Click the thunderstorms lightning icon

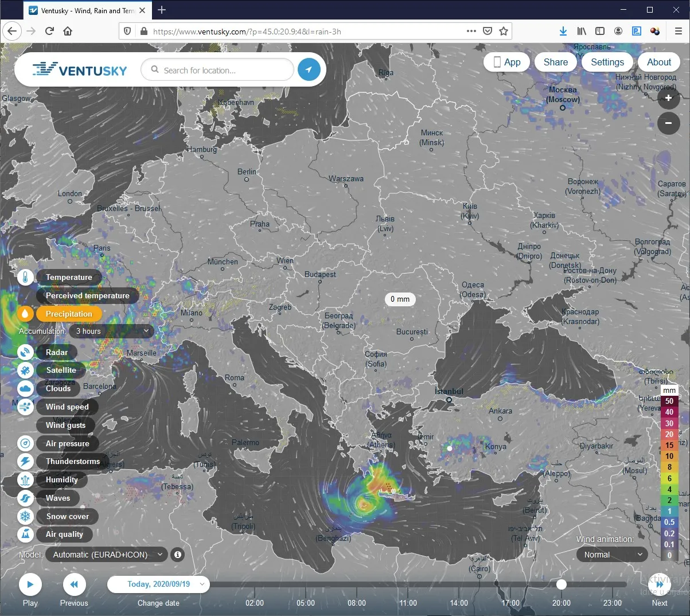25,462
